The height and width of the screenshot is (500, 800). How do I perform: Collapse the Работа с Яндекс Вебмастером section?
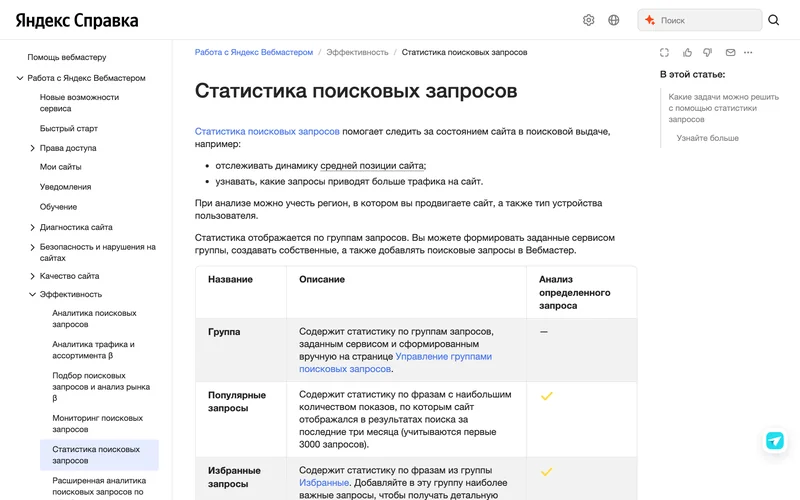click(x=20, y=78)
